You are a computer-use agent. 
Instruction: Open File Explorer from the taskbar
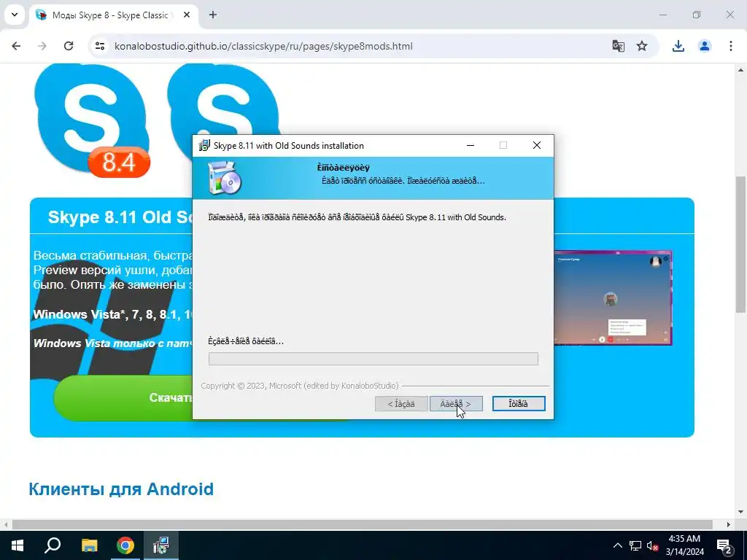[x=89, y=545]
